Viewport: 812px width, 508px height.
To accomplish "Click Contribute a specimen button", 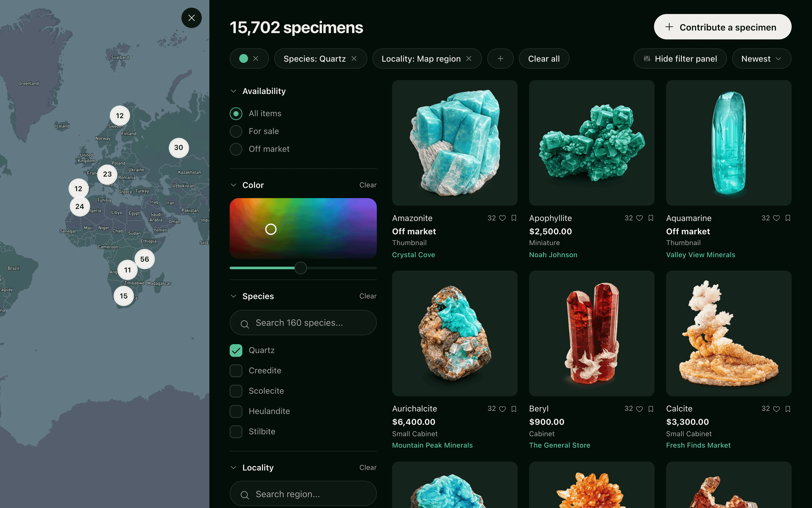I will (x=723, y=27).
